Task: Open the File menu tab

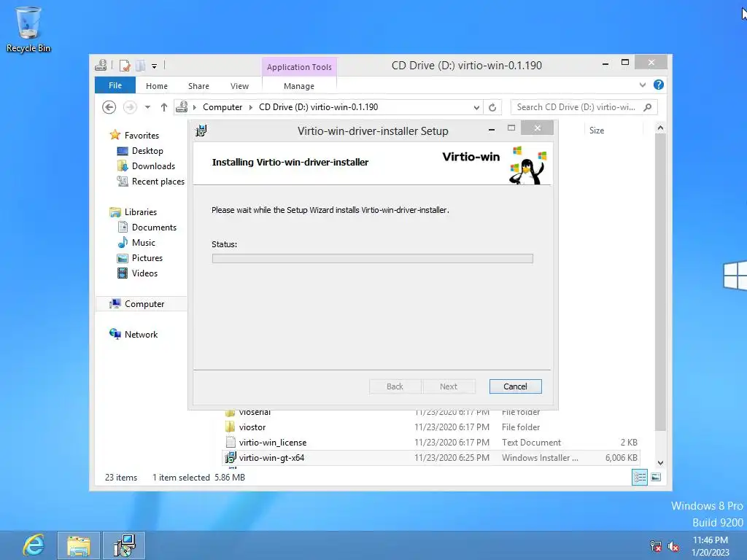Action: (x=115, y=85)
